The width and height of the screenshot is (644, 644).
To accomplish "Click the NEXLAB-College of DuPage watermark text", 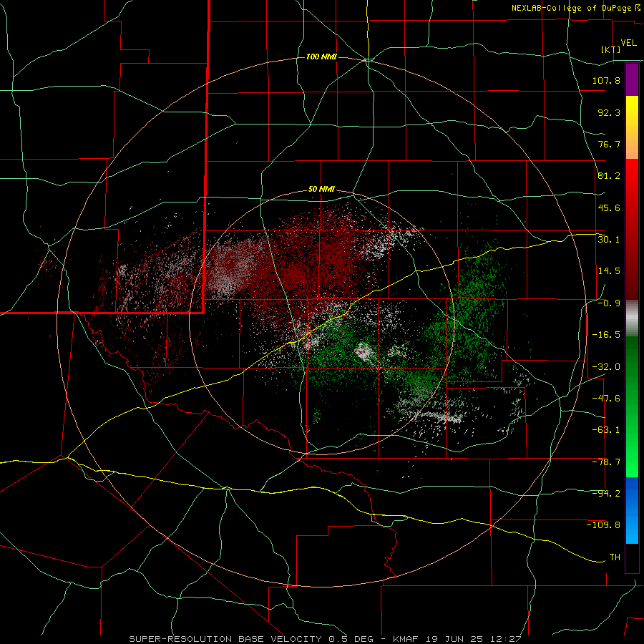I will click(x=576, y=8).
